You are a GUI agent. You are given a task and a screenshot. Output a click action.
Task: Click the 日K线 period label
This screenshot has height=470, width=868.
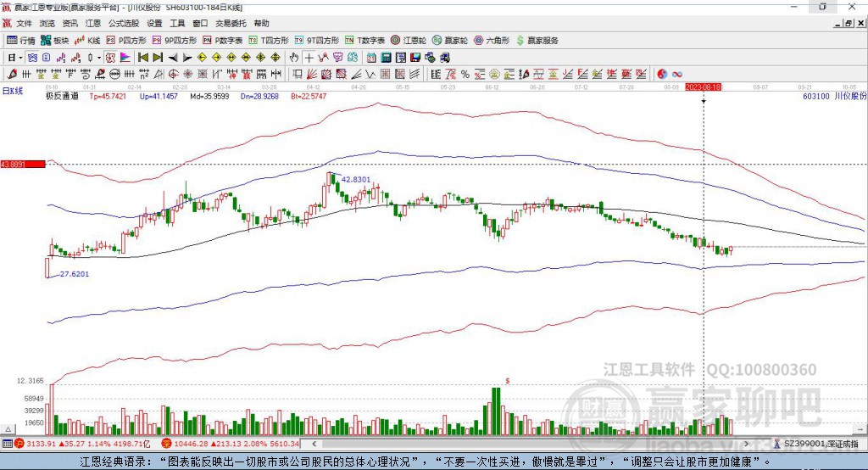tap(13, 91)
